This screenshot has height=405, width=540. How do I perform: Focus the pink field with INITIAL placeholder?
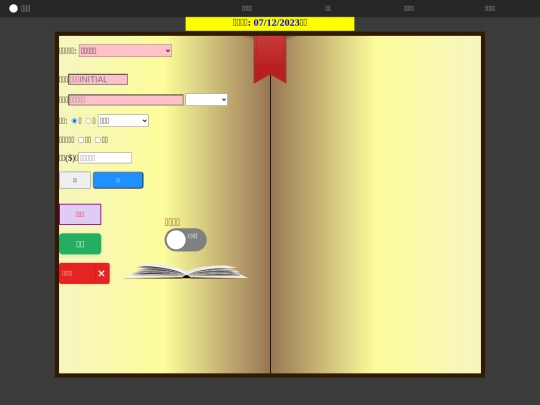pyautogui.click(x=98, y=80)
